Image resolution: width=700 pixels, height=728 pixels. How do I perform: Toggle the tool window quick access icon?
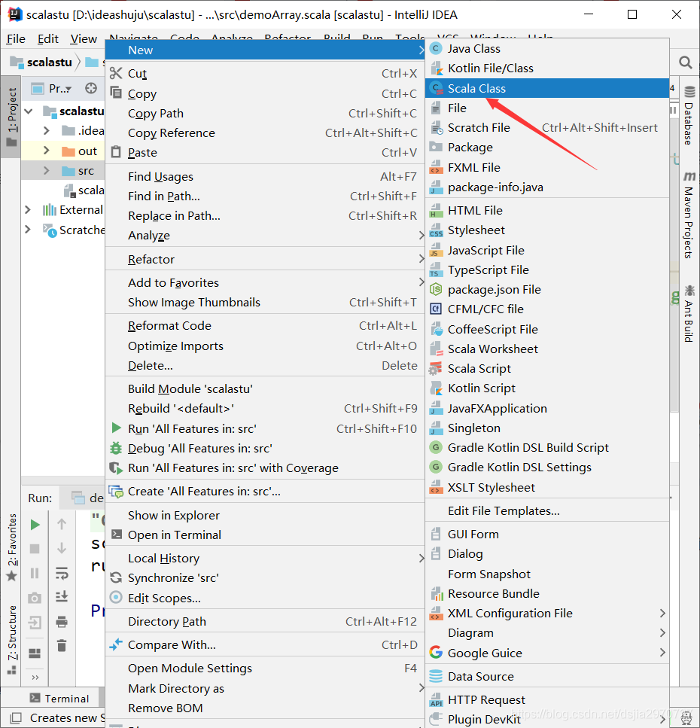(16, 717)
